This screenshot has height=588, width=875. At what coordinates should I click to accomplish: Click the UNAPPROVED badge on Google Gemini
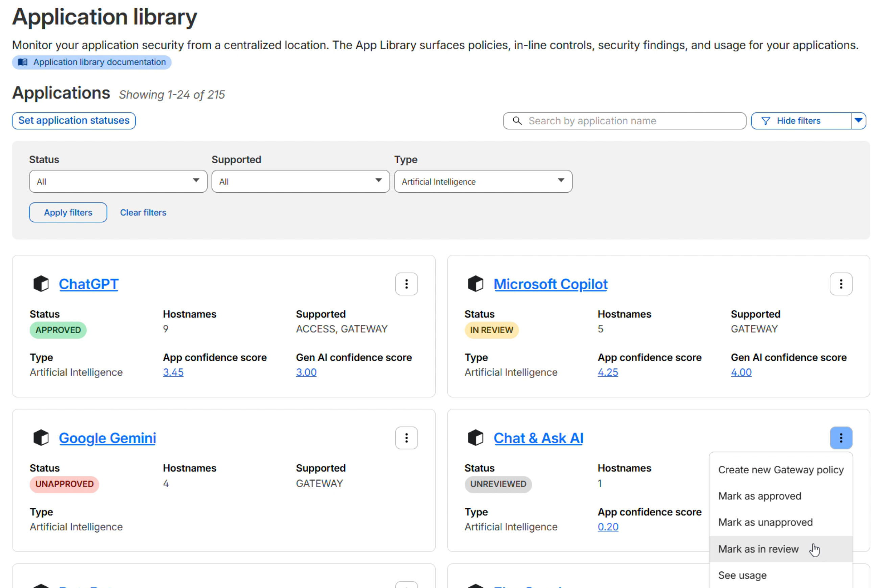coord(64,484)
